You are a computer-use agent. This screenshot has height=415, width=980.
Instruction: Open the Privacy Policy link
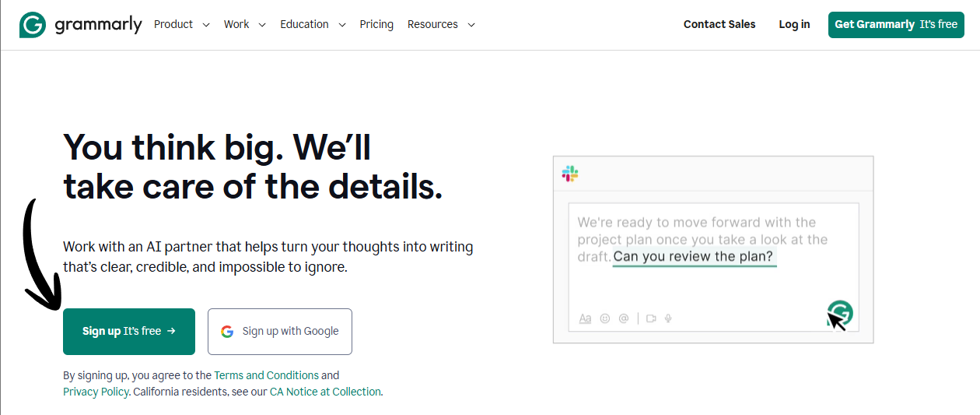96,392
